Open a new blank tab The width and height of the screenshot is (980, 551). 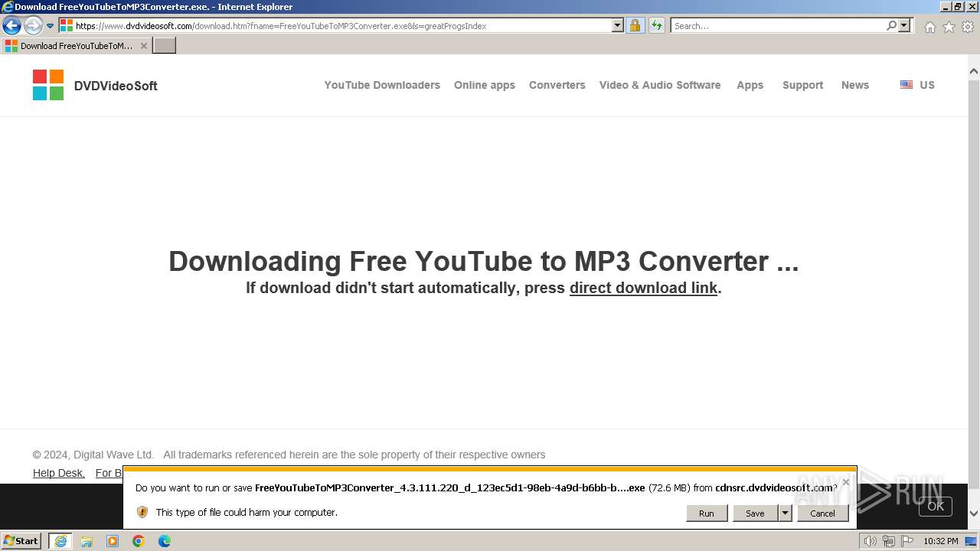click(165, 46)
